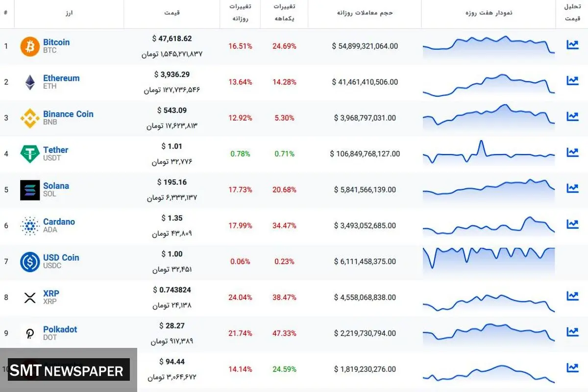Click the تغییرات روزانه column header

coord(240,13)
